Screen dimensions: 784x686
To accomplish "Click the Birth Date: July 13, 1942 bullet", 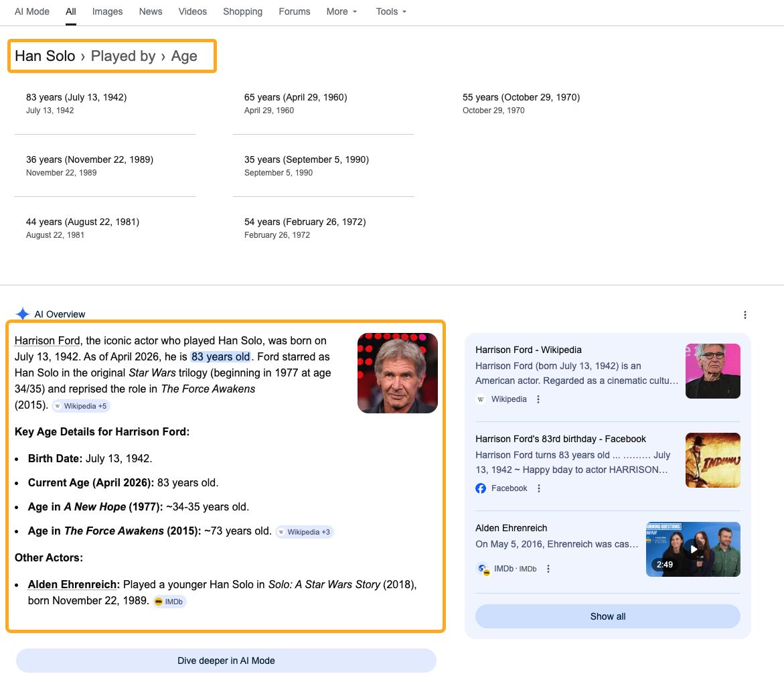I will click(x=90, y=458).
